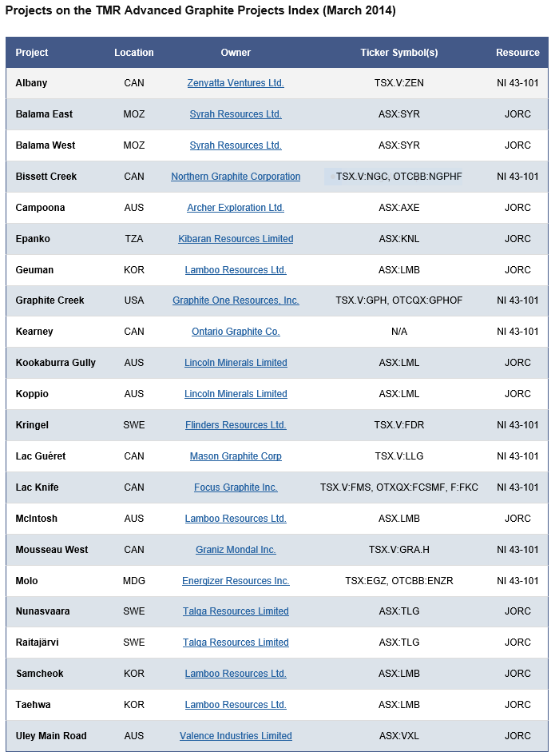
Task: Click Lincoln Minerals link in Kookaburra Gully row
Action: coord(236,363)
